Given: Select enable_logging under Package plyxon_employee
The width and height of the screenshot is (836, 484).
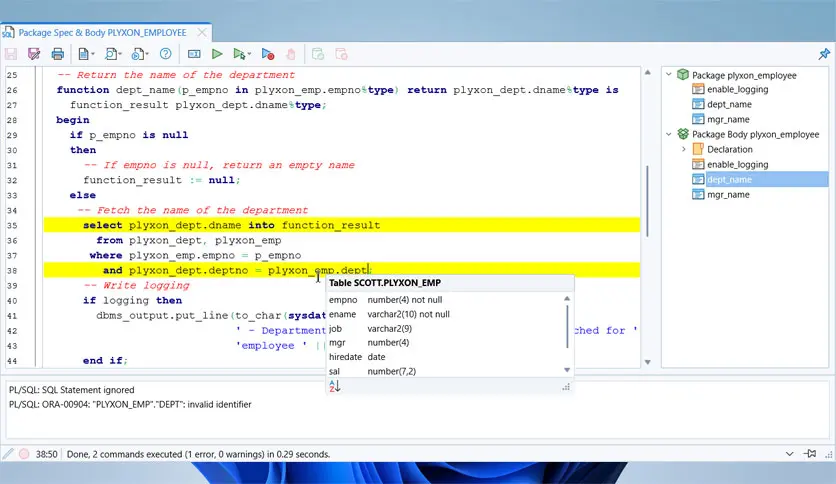Looking at the screenshot, I should 737,90.
